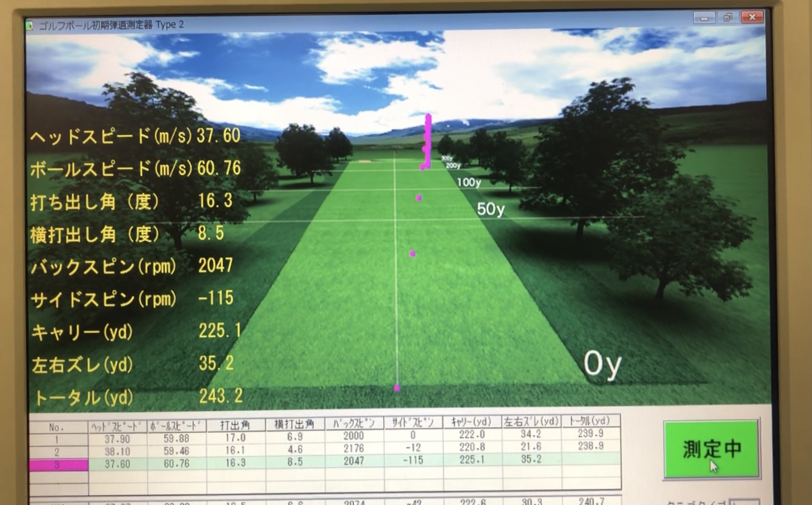
Task: Click the バックスピン table column header
Action: pos(354,424)
